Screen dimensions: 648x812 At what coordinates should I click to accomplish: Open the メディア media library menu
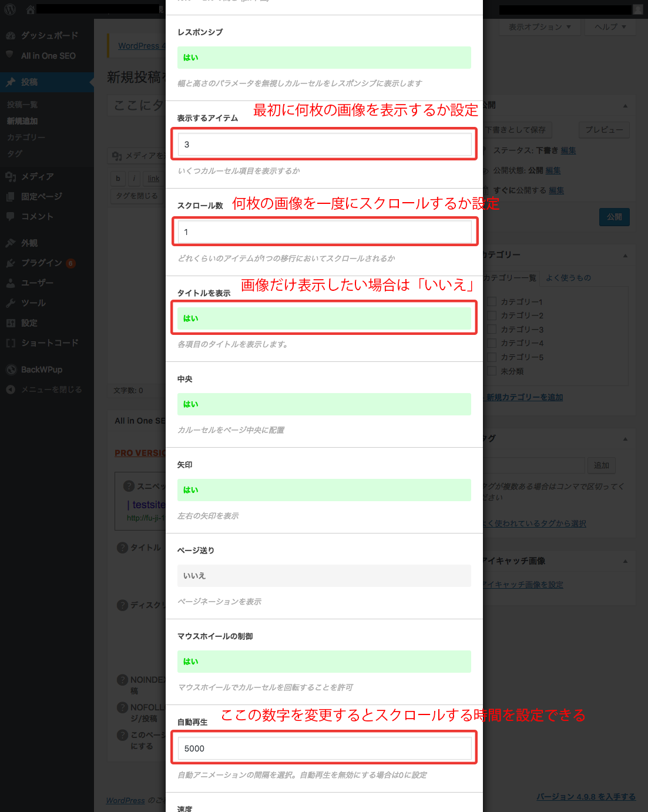(37, 176)
